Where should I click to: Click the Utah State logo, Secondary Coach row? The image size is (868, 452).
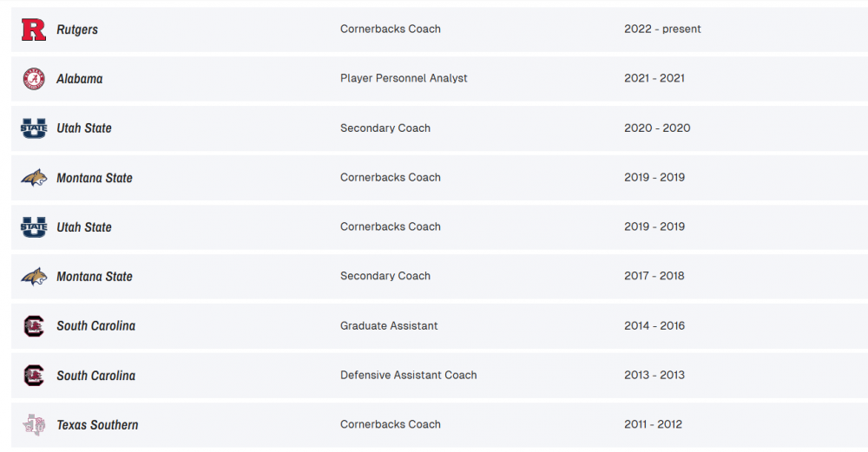pyautogui.click(x=33, y=128)
